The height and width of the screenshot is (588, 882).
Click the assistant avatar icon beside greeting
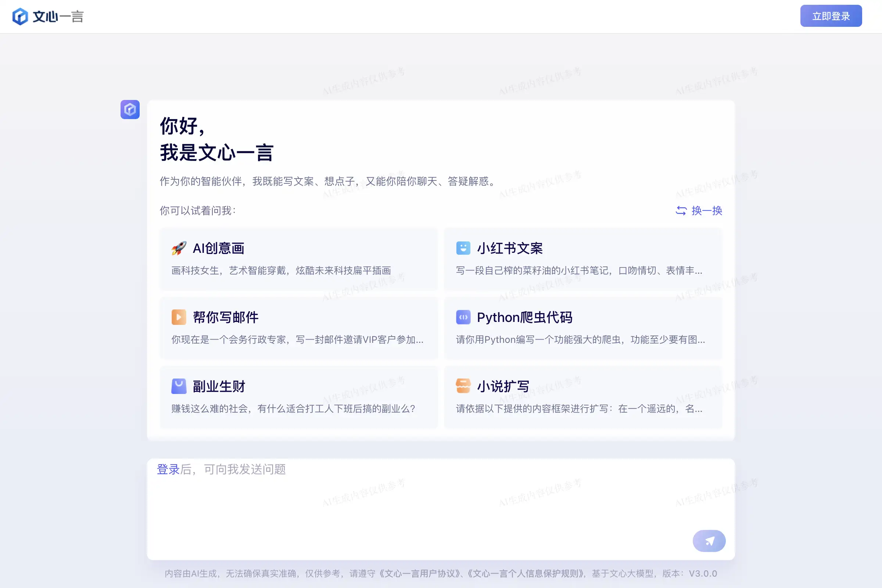pos(130,110)
